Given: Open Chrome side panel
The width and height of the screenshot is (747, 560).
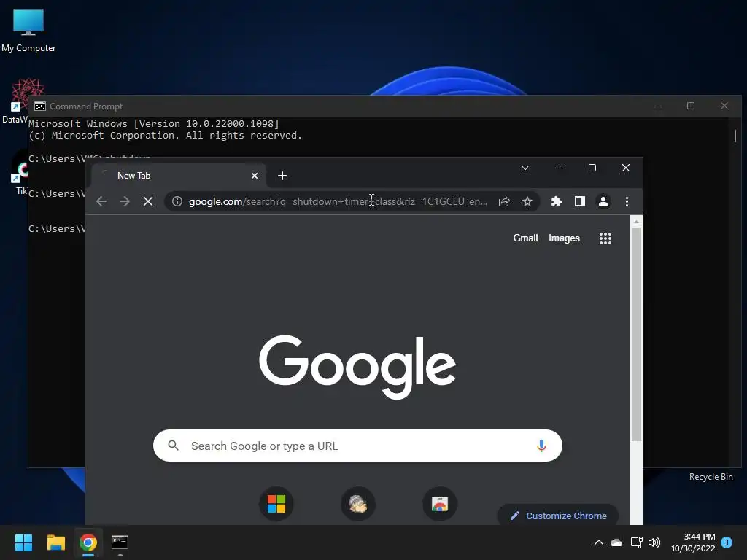Looking at the screenshot, I should (x=579, y=201).
